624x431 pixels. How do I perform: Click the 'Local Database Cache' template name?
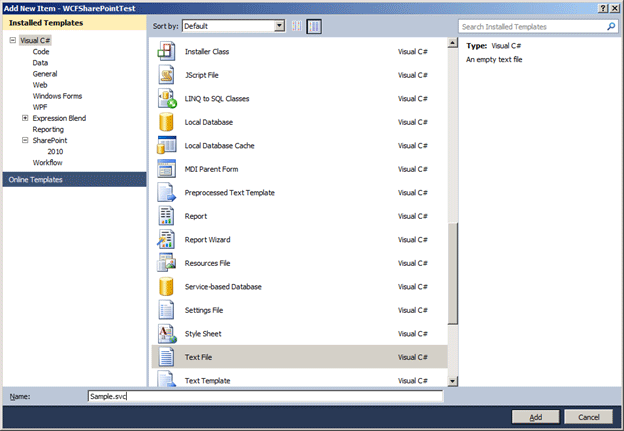(x=219, y=146)
